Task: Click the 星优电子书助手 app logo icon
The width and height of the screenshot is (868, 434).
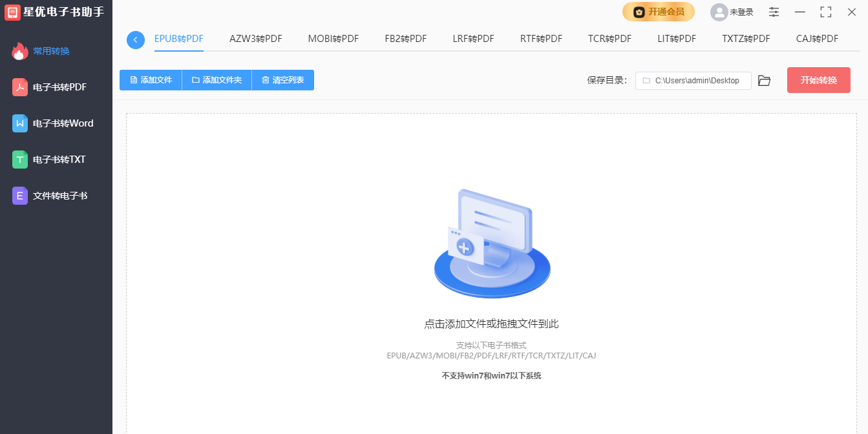Action: 12,12
